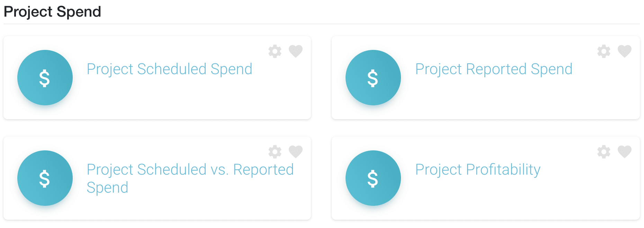
Task: Favorite the Project Scheduled Spend report
Action: tap(295, 51)
